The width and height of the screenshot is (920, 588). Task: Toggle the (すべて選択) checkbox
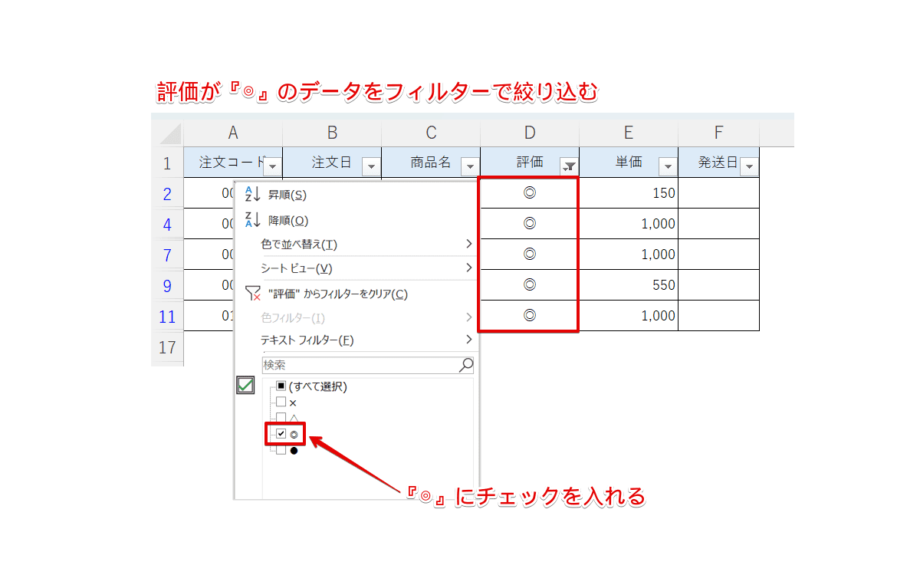281,387
